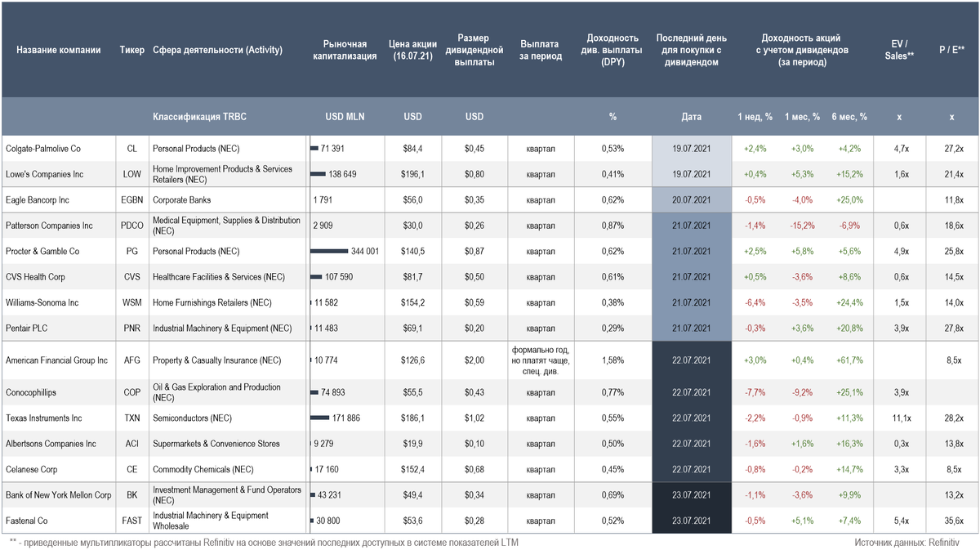This screenshot has width=980, height=550.
Task: Click the 'Procter & Gamble Co' name
Action: tap(42, 251)
